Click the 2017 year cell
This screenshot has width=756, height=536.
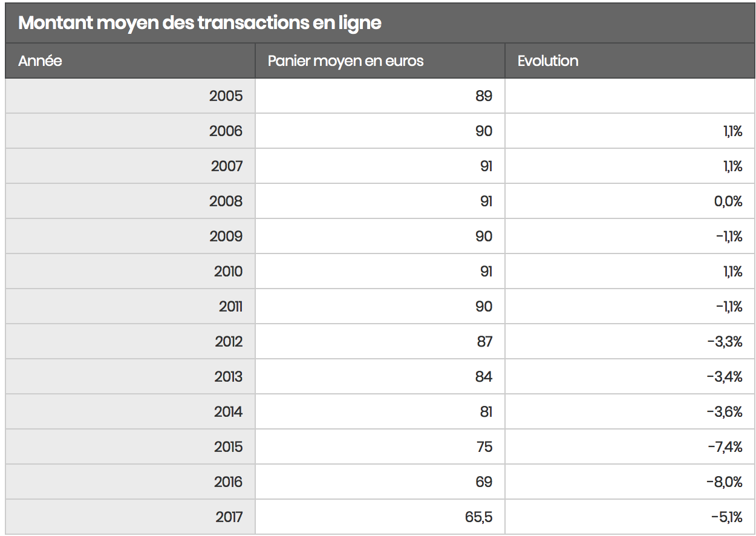click(130, 517)
